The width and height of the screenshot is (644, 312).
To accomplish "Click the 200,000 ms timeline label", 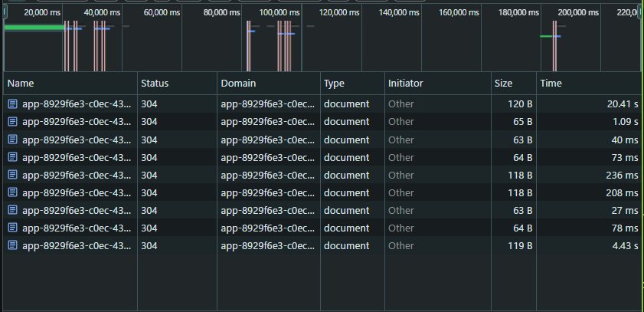I will [578, 13].
